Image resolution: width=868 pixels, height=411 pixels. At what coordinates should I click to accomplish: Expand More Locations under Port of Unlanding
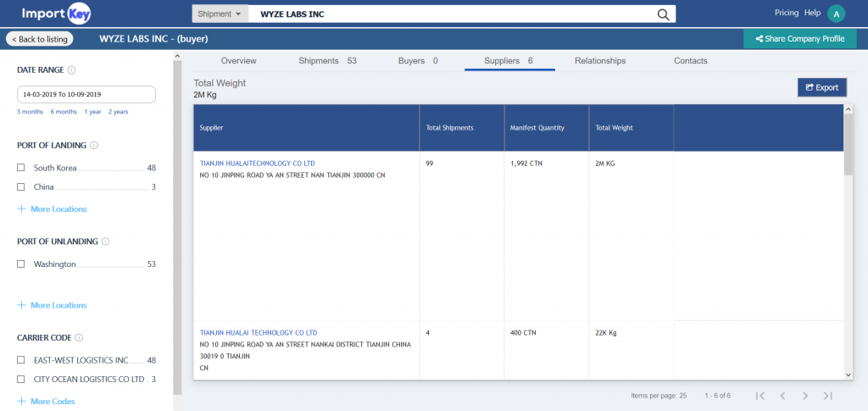52,305
